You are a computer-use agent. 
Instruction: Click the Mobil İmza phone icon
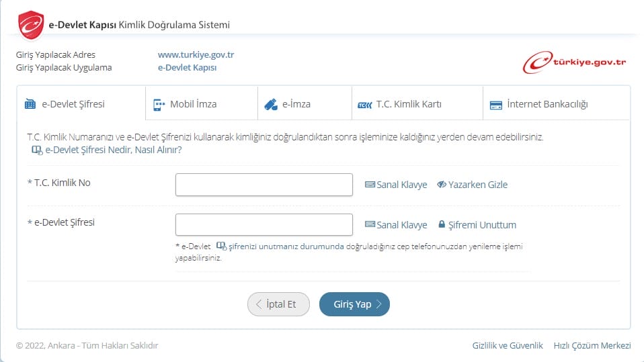coord(159,104)
